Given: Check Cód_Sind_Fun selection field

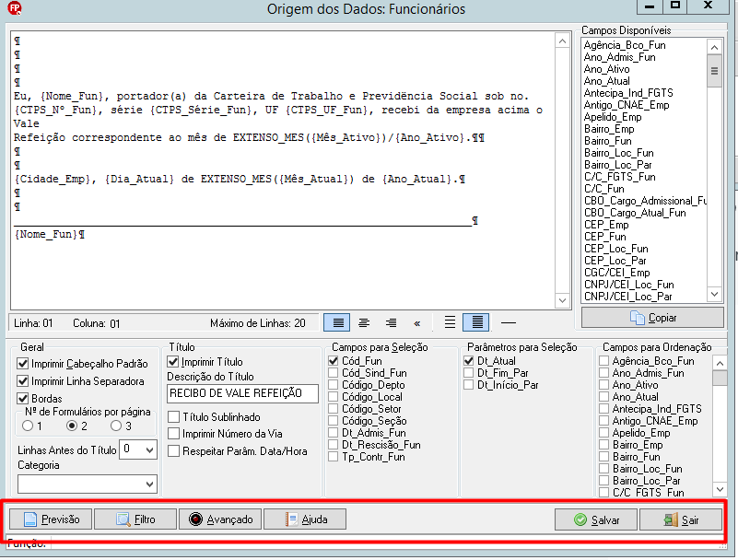Looking at the screenshot, I should (x=334, y=373).
